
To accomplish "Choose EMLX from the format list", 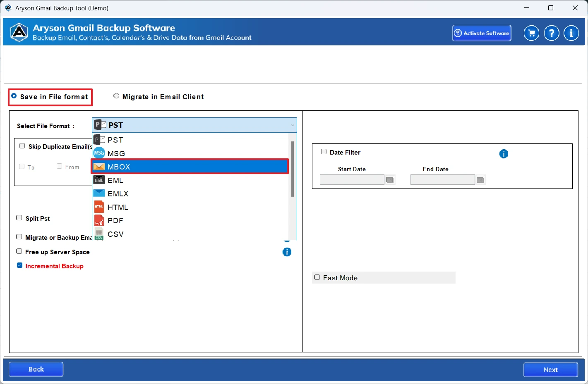I will coord(190,193).
